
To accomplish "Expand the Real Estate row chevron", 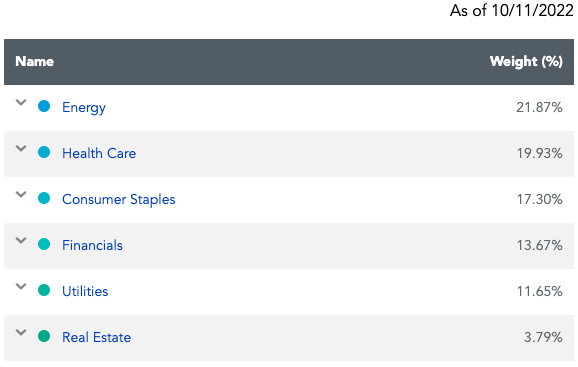I will click(x=21, y=332).
